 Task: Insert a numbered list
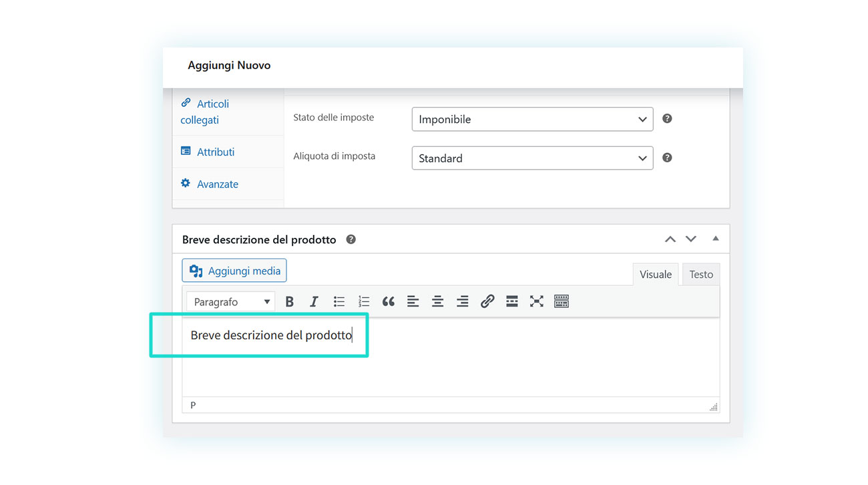click(x=364, y=302)
